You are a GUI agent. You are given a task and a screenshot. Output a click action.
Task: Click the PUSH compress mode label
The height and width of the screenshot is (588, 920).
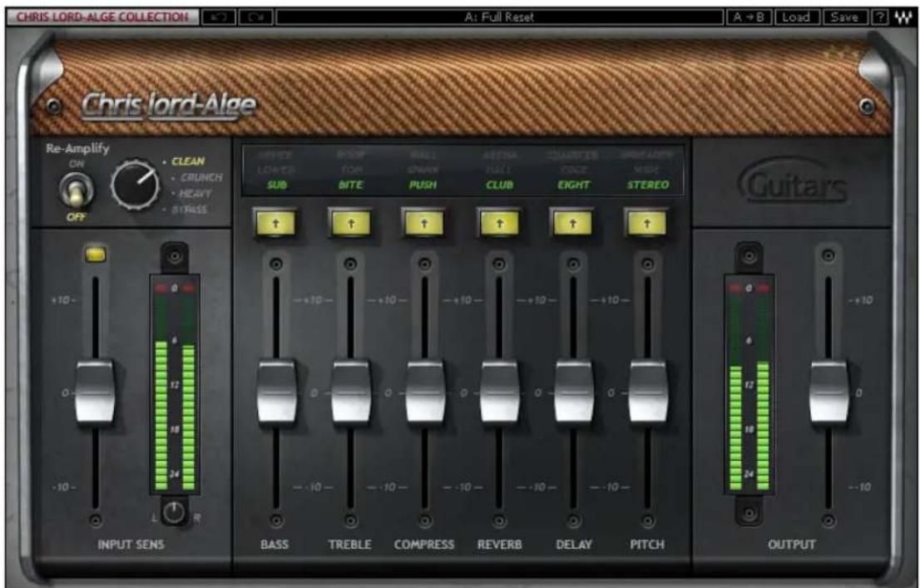(x=423, y=185)
